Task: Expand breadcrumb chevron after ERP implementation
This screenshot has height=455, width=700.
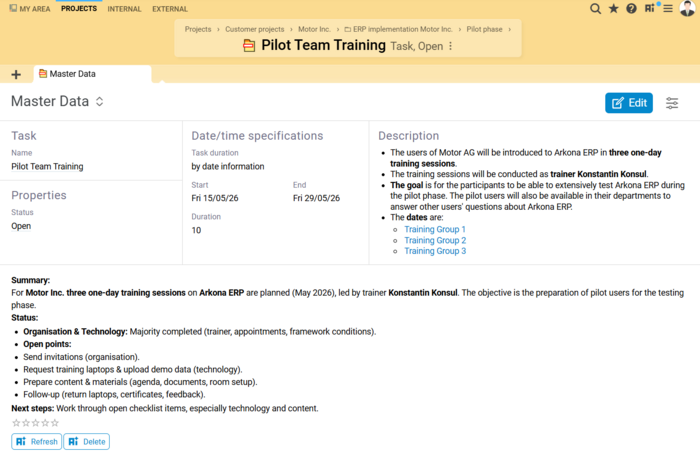Action: (459, 29)
